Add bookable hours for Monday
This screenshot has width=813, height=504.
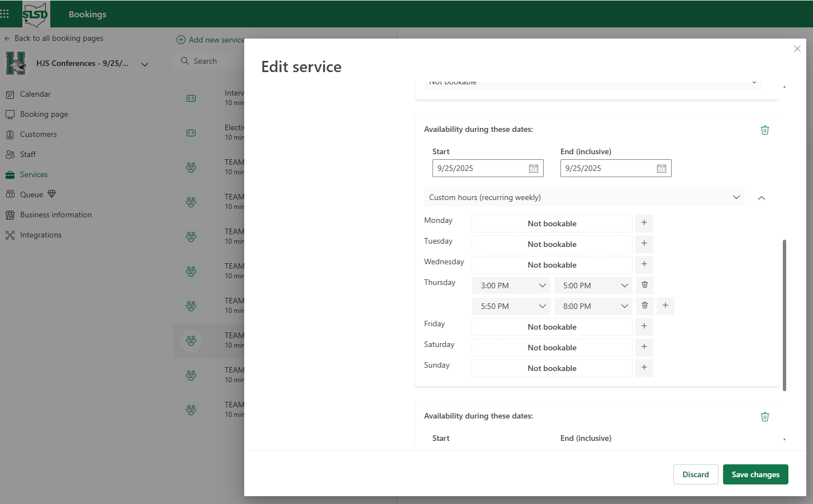point(644,223)
